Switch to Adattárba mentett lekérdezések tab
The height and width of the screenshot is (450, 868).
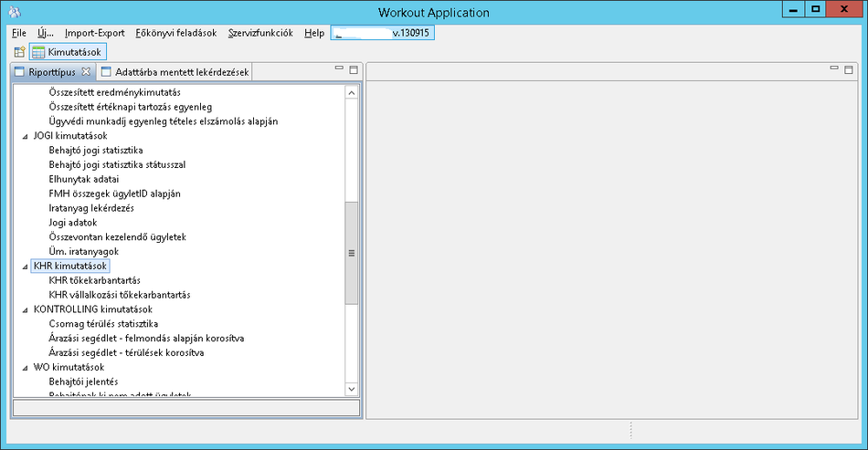174,71
